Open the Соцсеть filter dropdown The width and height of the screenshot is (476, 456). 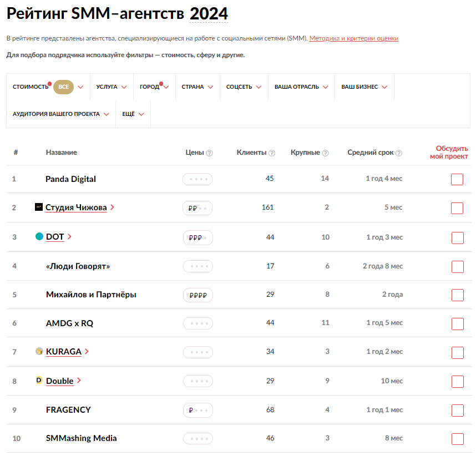(244, 87)
